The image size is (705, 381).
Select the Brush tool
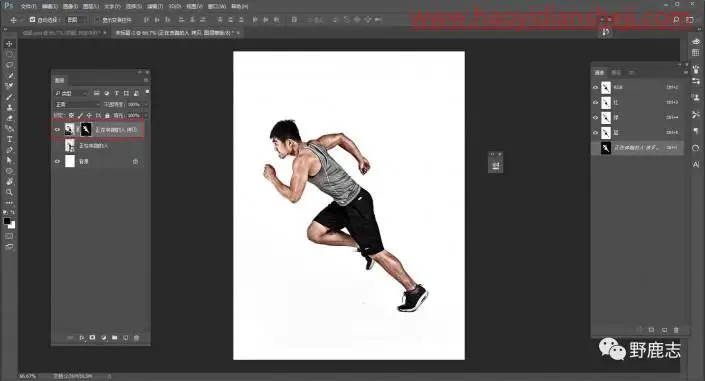click(x=9, y=97)
